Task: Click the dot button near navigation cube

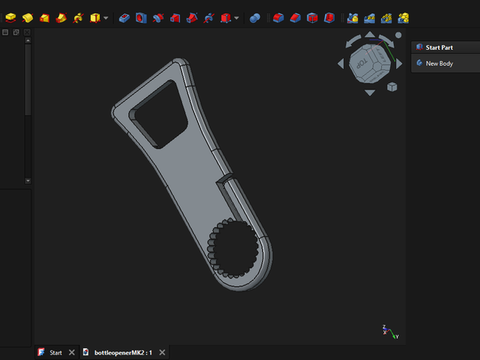Action: point(398,35)
